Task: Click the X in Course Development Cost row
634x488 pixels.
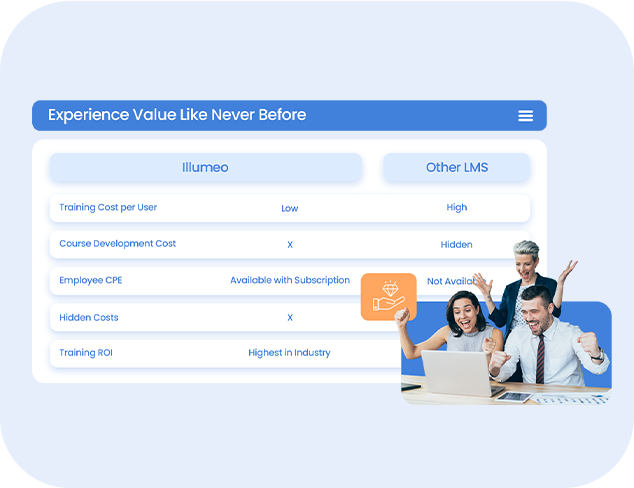Action: [x=290, y=245]
